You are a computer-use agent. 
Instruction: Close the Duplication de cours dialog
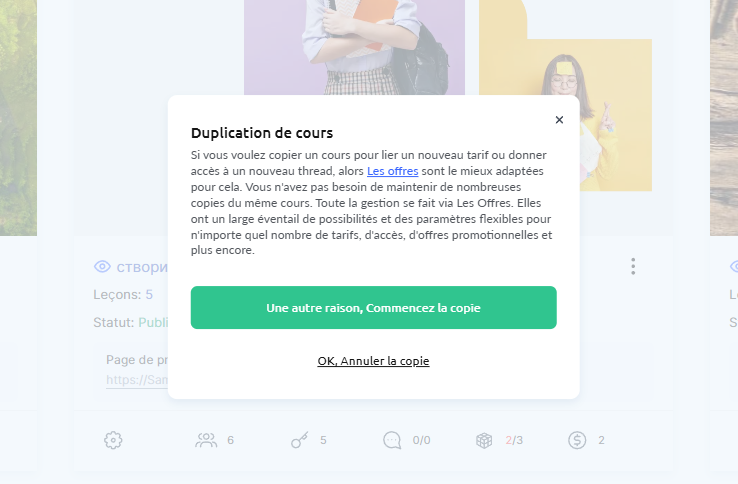tap(559, 120)
